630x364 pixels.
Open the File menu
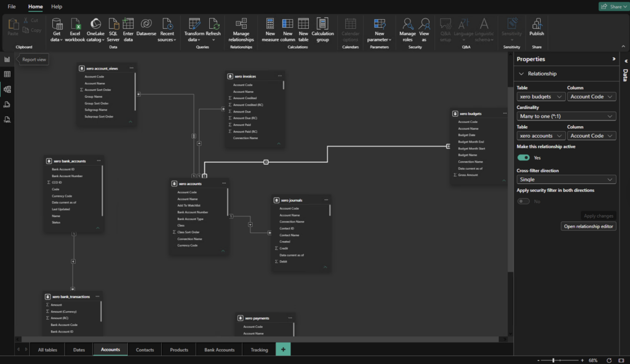tap(12, 6)
